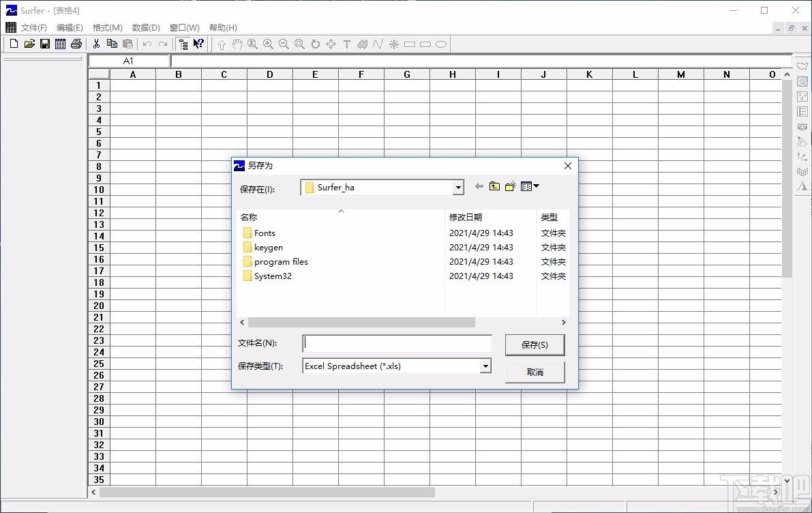Open the 数据(D) menu
This screenshot has height=513, width=812.
146,27
